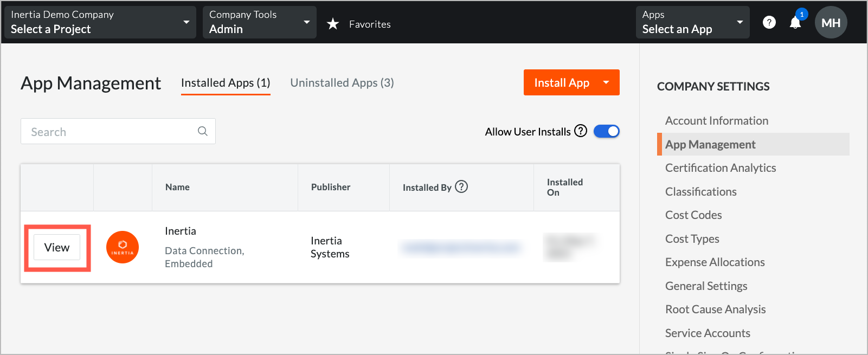The image size is (868, 355).
Task: Click the Installed By column header text
Action: (427, 188)
